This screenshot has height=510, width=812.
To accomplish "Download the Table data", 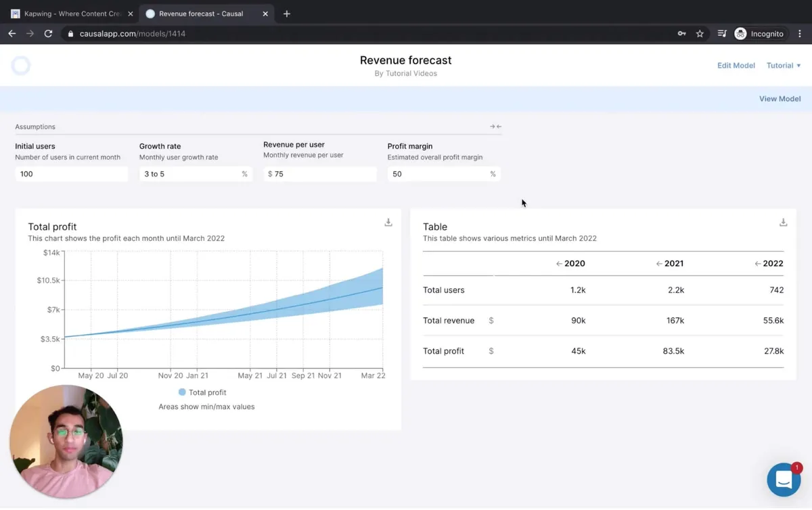I will tap(783, 223).
